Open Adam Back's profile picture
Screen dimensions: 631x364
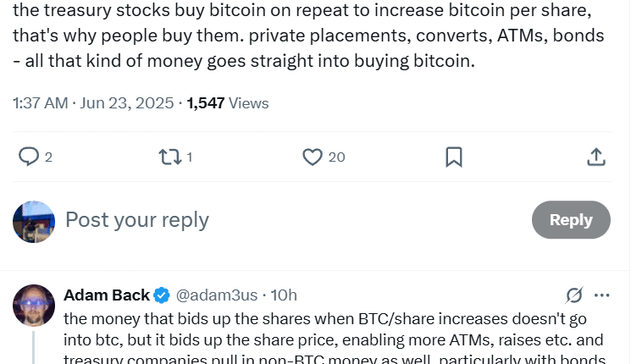(x=35, y=305)
